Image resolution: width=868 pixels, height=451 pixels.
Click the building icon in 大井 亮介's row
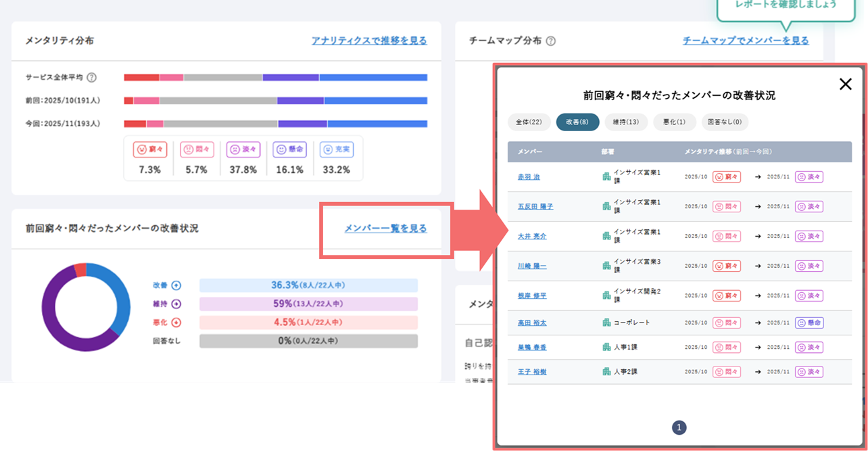click(x=606, y=236)
